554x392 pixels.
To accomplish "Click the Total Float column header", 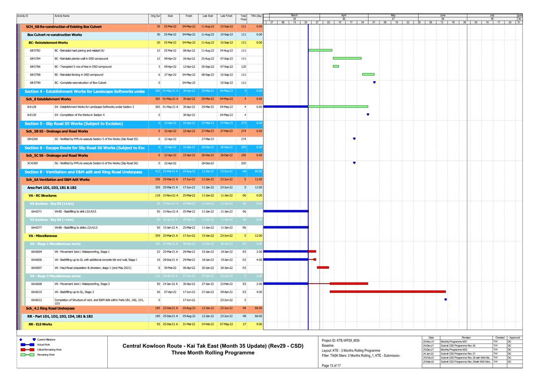I will pyautogui.click(x=243, y=16).
